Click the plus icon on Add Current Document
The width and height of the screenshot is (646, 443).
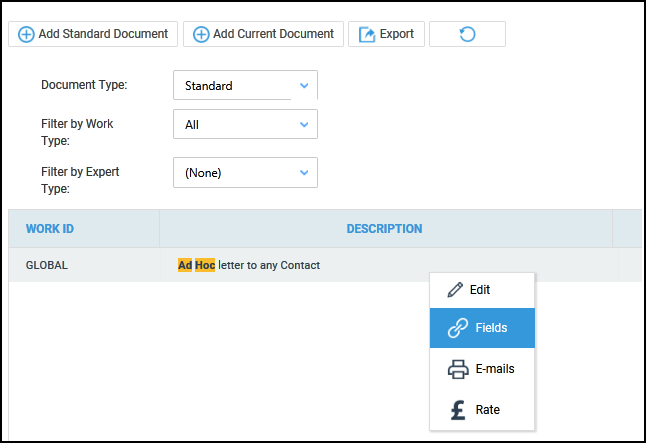coord(201,34)
